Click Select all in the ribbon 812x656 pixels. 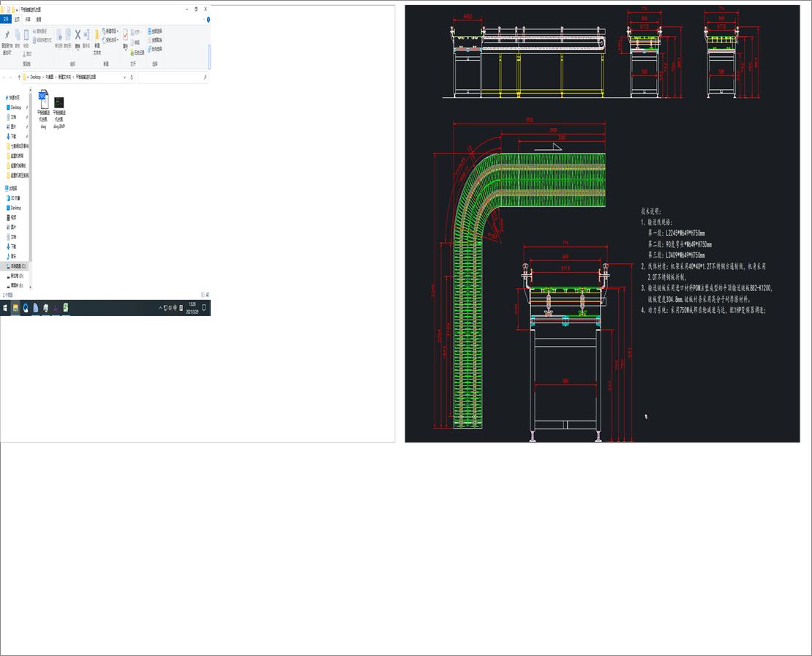coord(156,31)
